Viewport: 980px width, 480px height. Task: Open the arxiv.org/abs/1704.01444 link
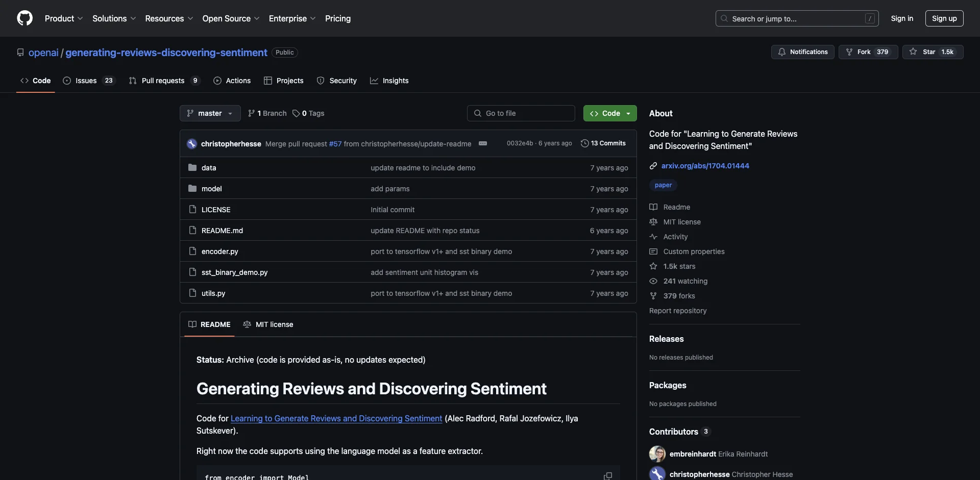(705, 166)
